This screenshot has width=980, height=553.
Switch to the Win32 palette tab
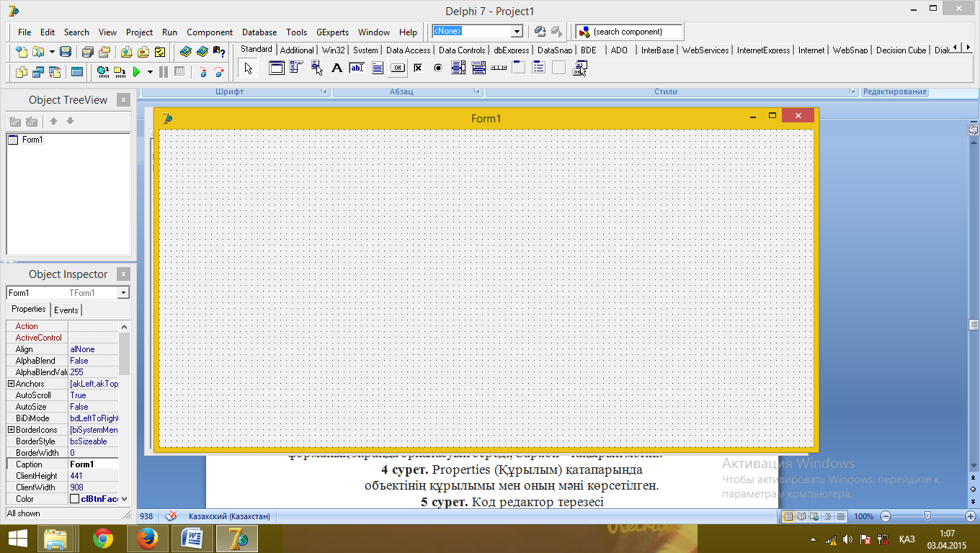(x=334, y=50)
